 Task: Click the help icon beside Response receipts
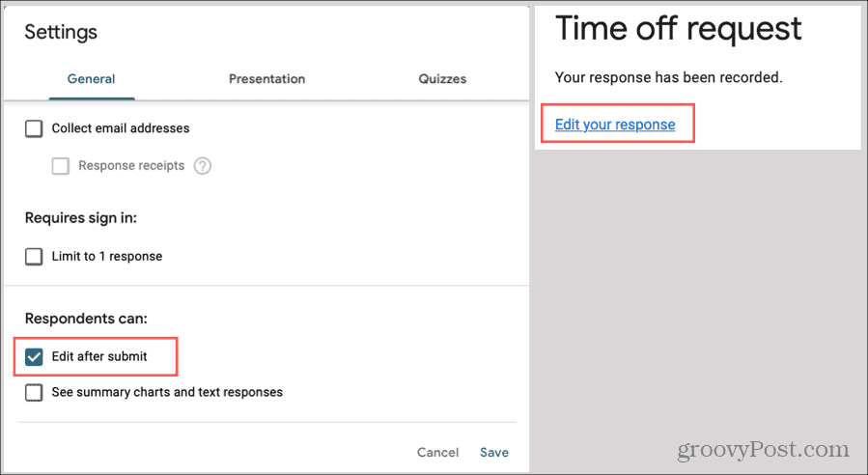point(202,165)
